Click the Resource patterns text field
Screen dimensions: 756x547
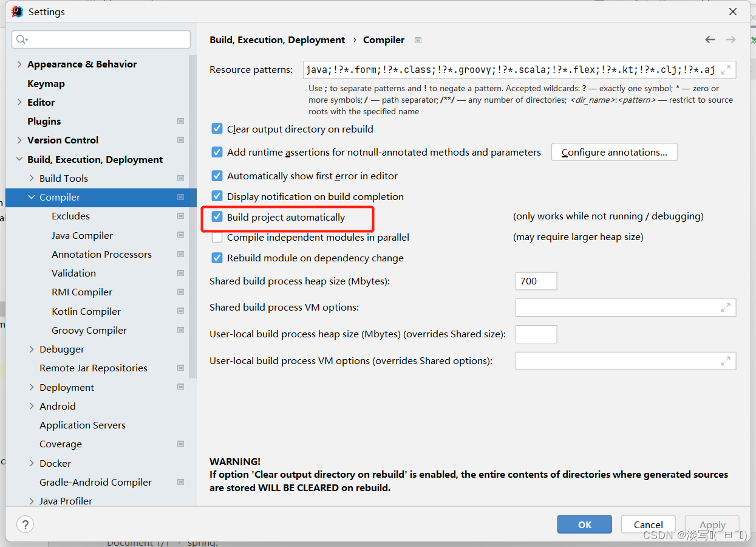520,70
